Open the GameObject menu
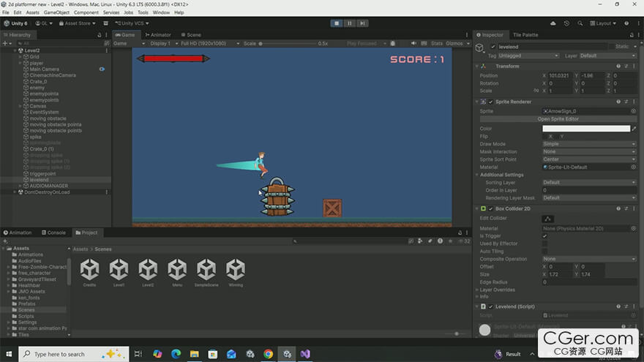The width and height of the screenshot is (644, 362). click(x=56, y=12)
